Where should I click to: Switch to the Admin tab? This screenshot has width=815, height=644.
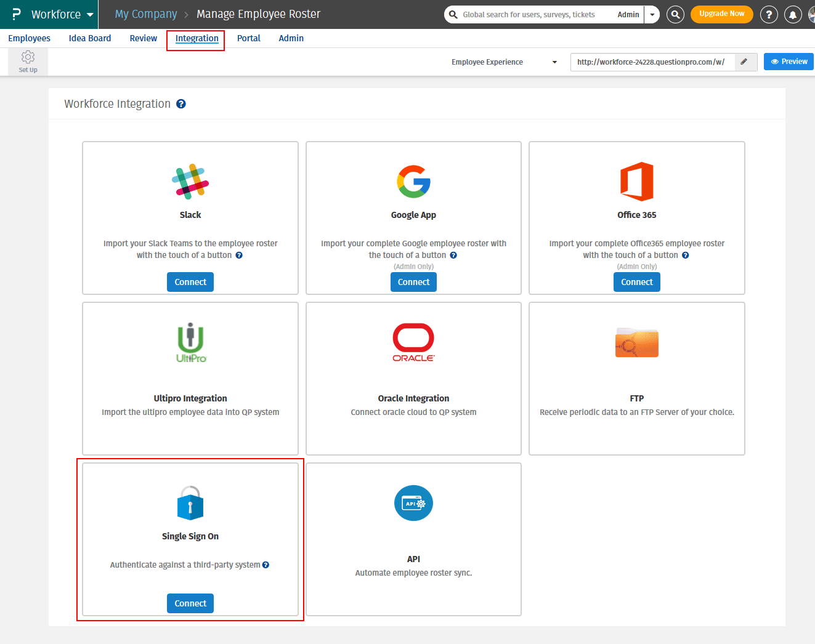pos(291,38)
